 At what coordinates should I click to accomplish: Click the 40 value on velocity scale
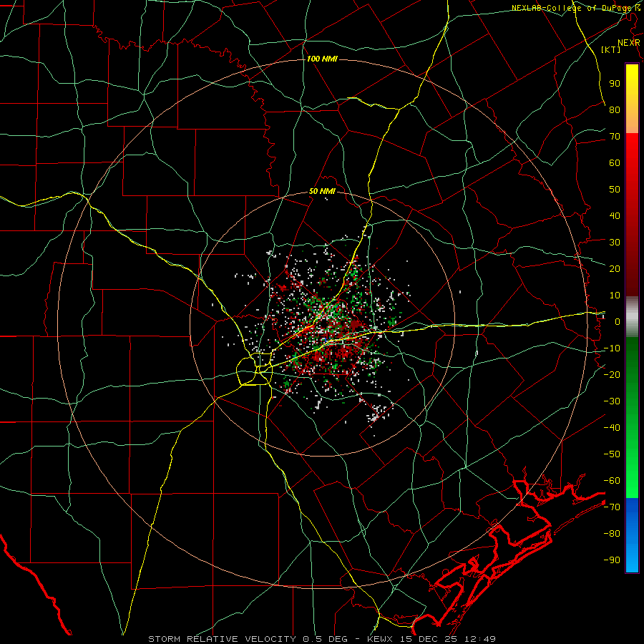point(615,215)
